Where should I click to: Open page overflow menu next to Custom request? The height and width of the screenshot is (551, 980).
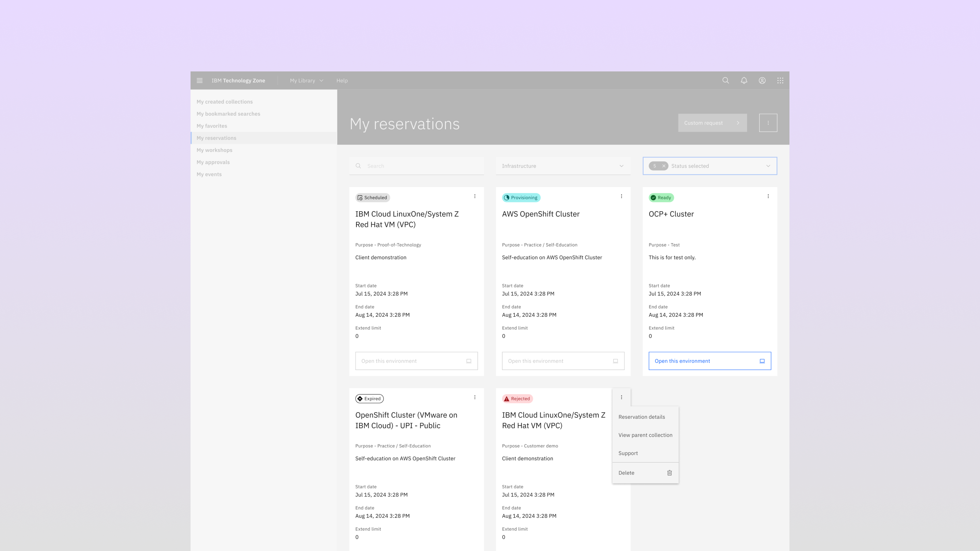coord(768,123)
